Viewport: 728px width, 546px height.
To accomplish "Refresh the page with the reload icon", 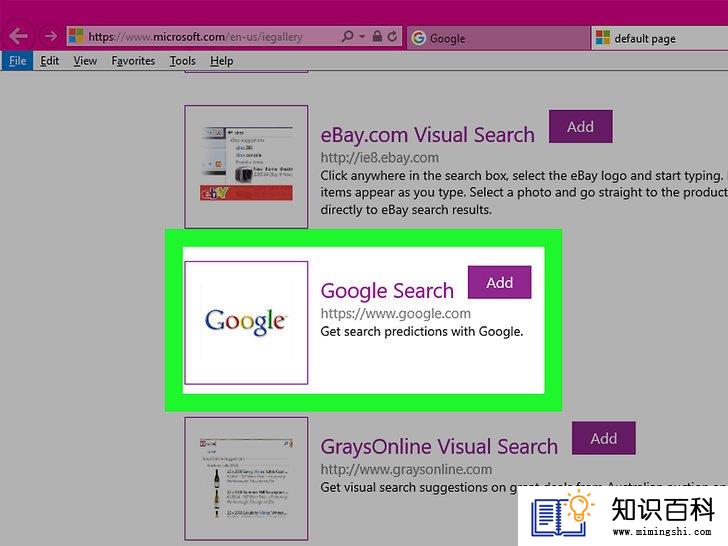I will click(392, 36).
